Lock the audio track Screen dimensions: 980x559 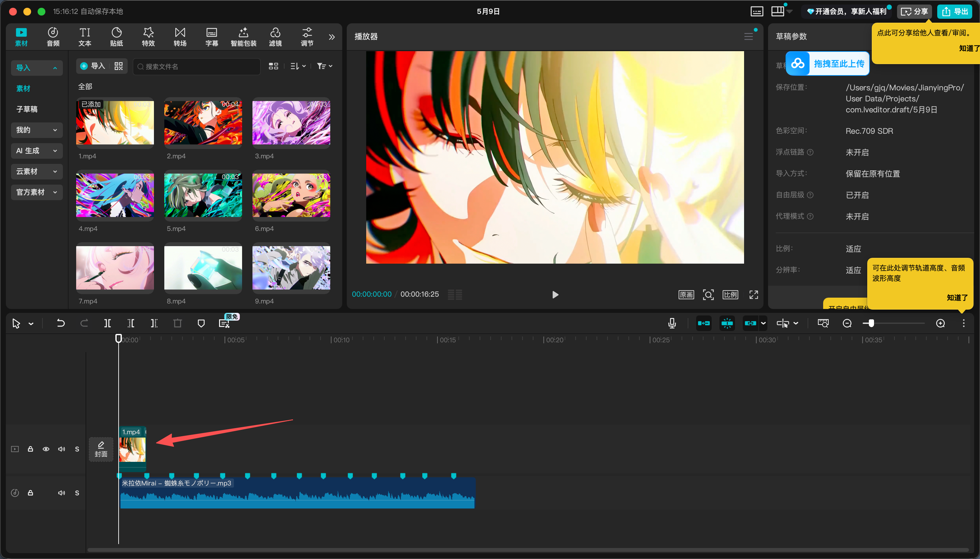[x=30, y=493]
